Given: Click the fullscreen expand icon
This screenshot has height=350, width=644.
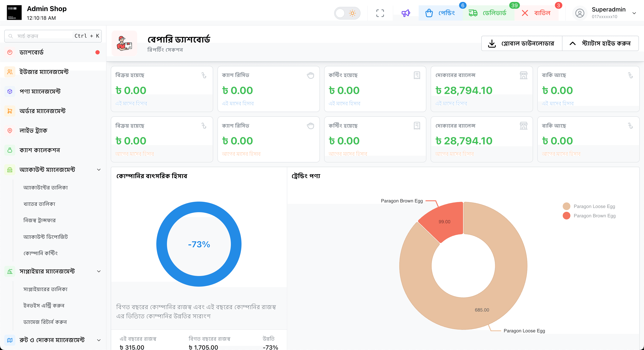Looking at the screenshot, I should (x=380, y=13).
